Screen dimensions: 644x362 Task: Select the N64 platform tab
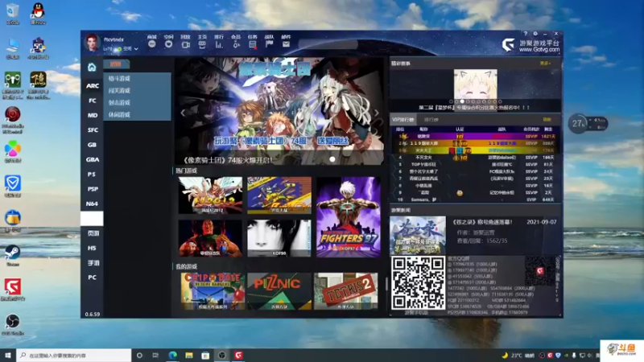tap(92, 204)
